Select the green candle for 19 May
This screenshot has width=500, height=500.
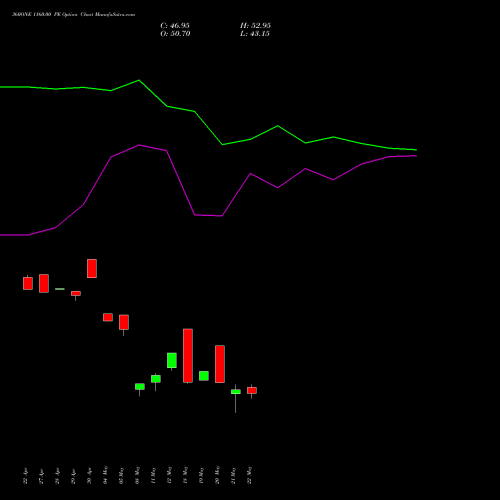204,376
